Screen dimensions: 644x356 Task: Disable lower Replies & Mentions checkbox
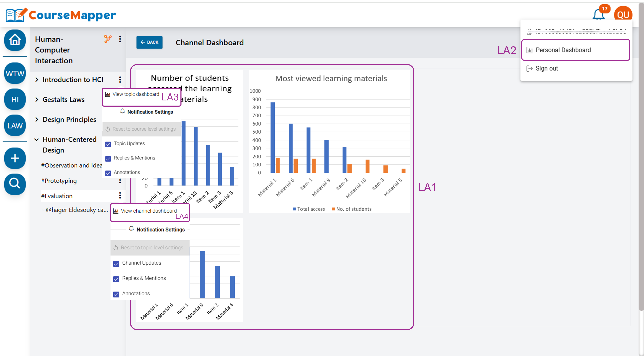pos(116,279)
